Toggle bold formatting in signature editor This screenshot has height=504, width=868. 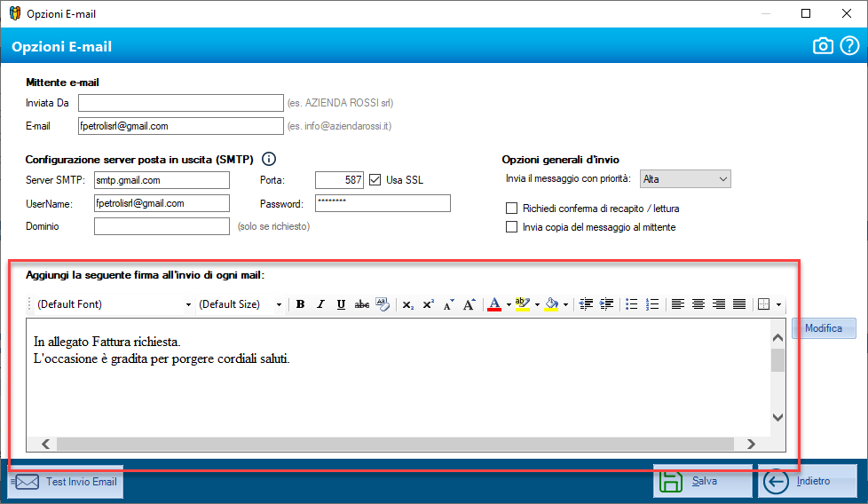(300, 304)
